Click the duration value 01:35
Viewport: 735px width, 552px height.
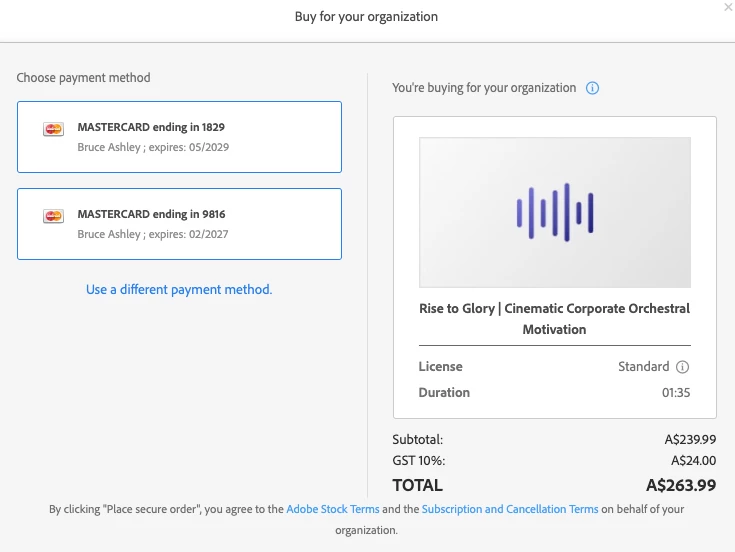click(x=676, y=393)
